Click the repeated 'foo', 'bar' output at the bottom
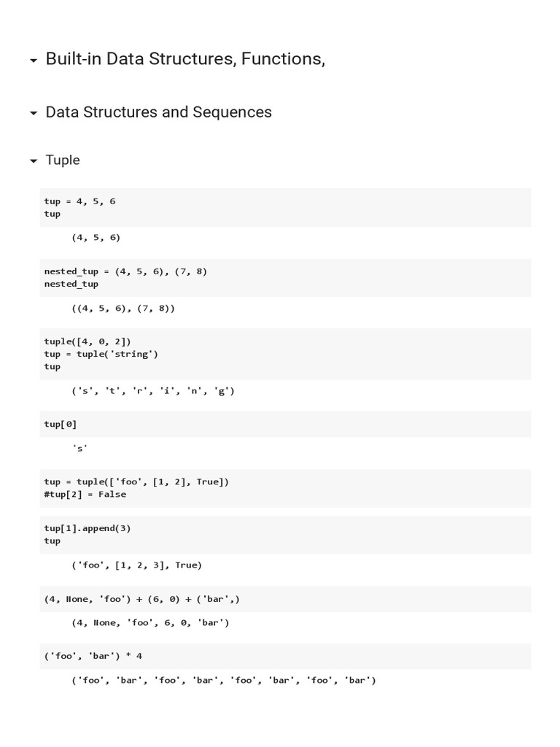The image size is (560, 747). tap(223, 681)
